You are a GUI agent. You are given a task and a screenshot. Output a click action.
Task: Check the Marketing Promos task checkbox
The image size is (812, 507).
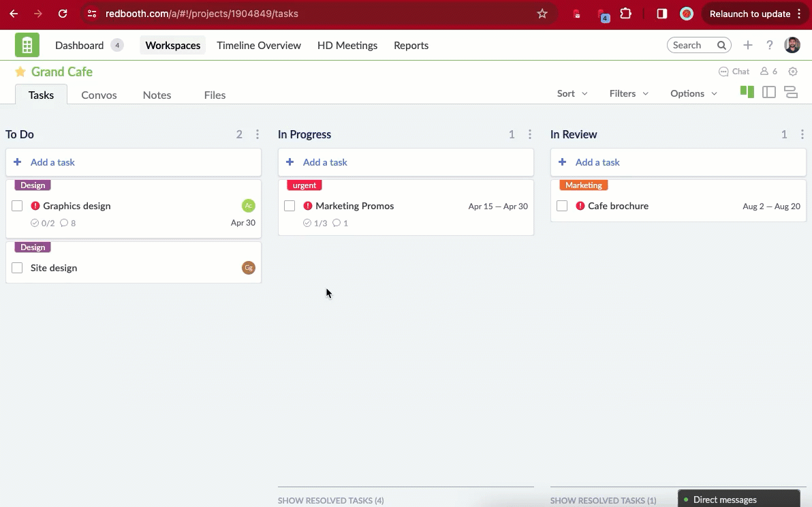pyautogui.click(x=290, y=206)
